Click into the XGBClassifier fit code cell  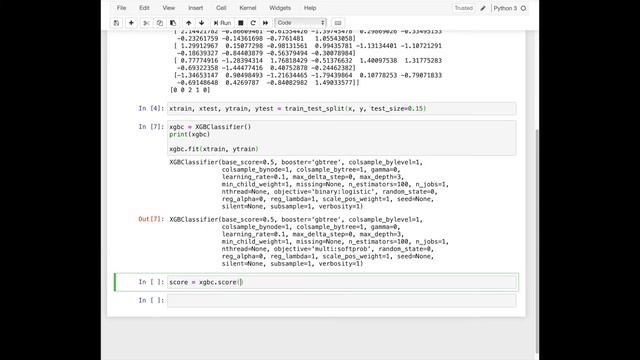pos(342,138)
